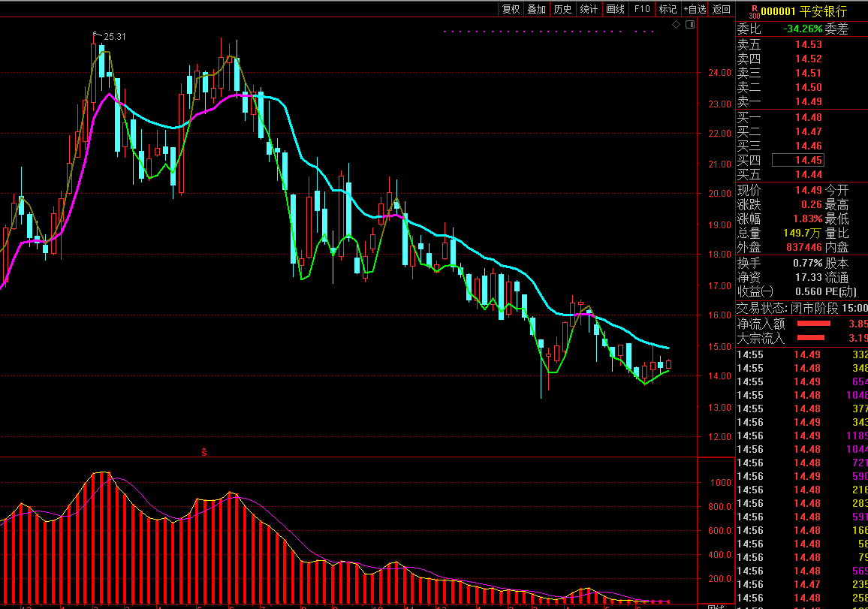
Task: Click the red S marker below the chart
Action: coord(203,452)
